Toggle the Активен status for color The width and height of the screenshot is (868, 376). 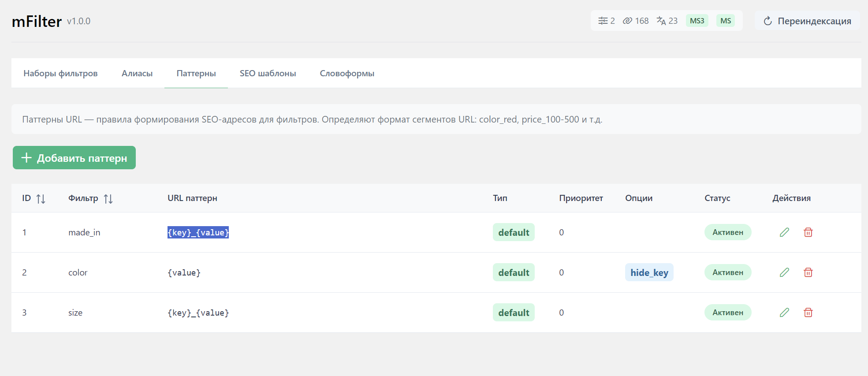pos(727,272)
